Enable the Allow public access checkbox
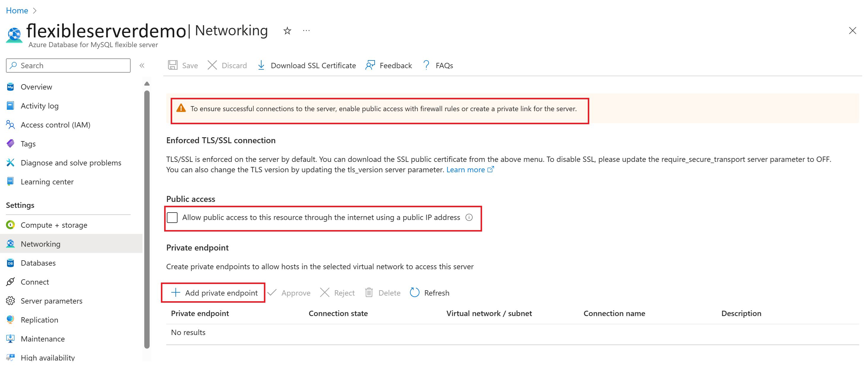 click(172, 217)
